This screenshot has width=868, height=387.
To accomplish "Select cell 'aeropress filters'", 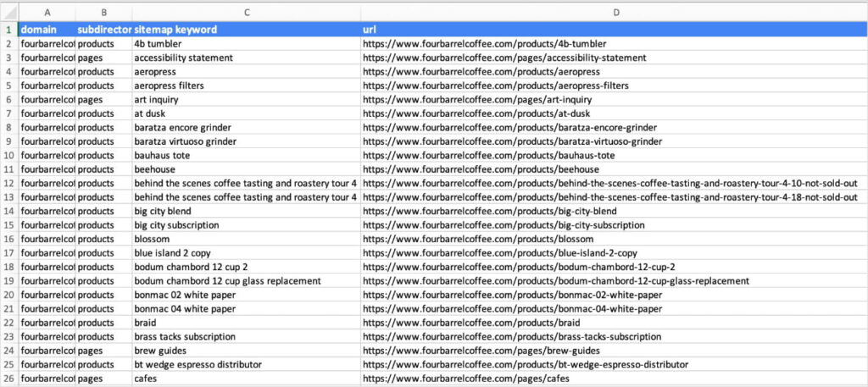I will pyautogui.click(x=247, y=86).
